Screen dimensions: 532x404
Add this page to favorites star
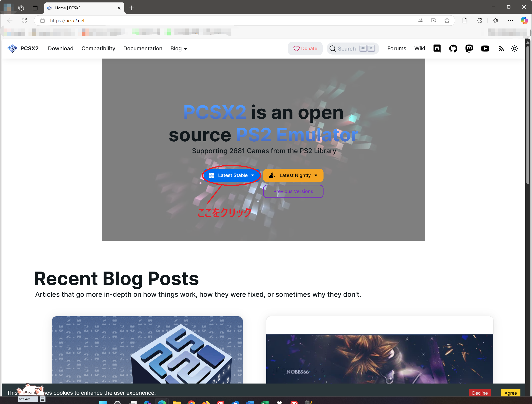coord(447,20)
